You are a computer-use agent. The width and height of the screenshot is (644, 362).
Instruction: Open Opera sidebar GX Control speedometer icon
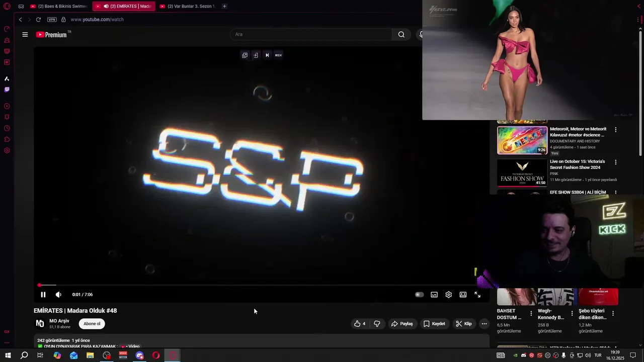click(7, 29)
